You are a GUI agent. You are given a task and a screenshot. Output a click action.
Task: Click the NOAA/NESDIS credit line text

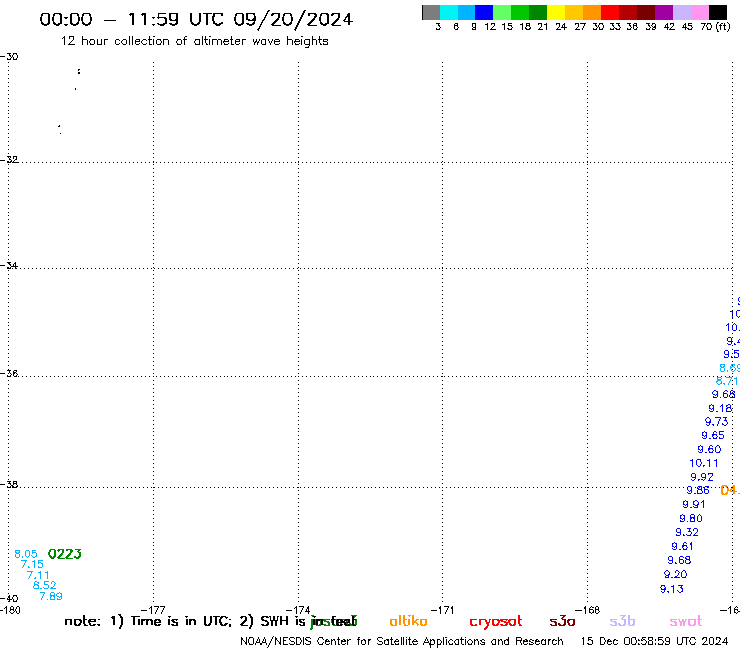(402, 642)
